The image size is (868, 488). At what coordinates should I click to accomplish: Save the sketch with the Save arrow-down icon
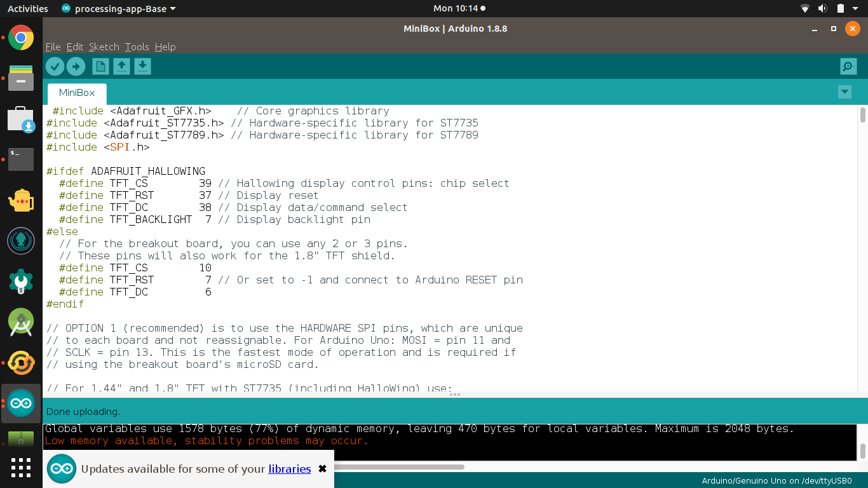point(142,66)
